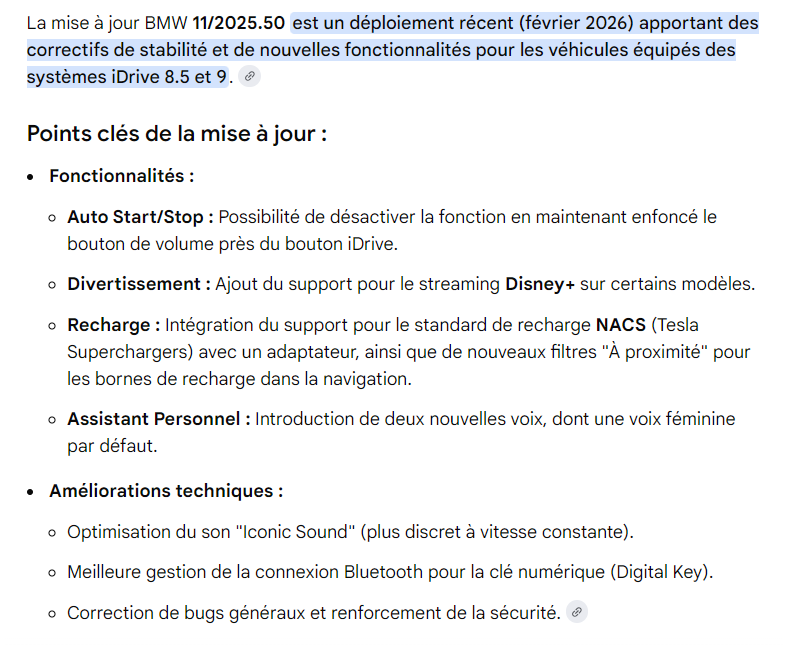This screenshot has width=792, height=646.
Task: Click the bold version number 11/2025.50
Action: point(238,23)
